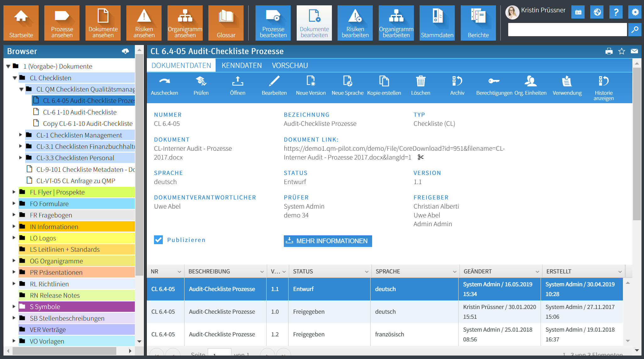Open the Stammdaten section
The image size is (644, 359).
point(437,23)
